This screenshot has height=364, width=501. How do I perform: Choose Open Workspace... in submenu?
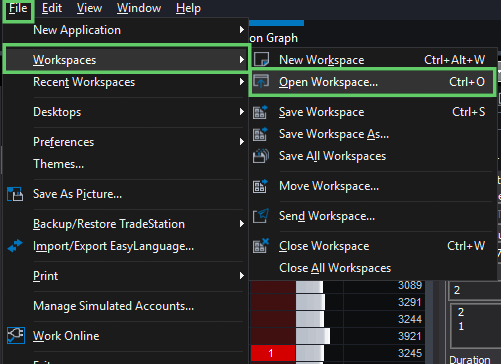point(328,82)
